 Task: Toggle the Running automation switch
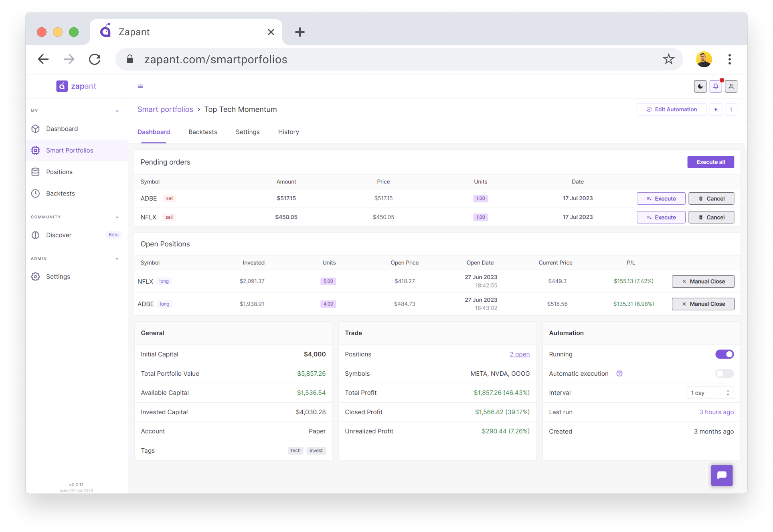tap(724, 354)
